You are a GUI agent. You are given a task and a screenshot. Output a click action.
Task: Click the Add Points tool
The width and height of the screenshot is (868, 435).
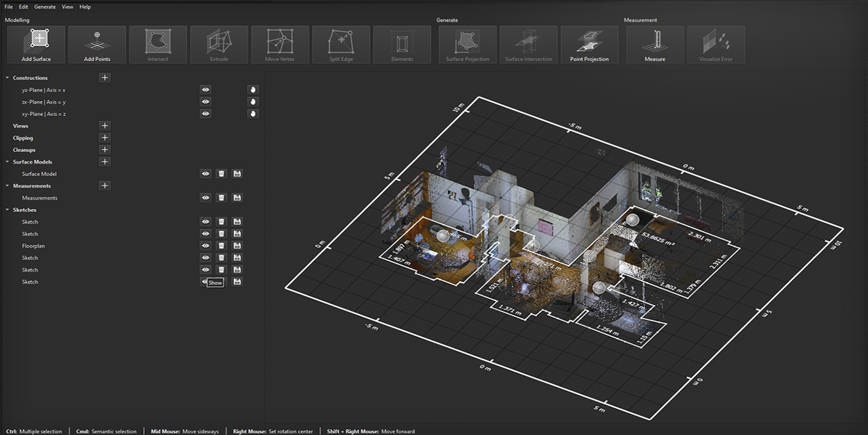(97, 45)
